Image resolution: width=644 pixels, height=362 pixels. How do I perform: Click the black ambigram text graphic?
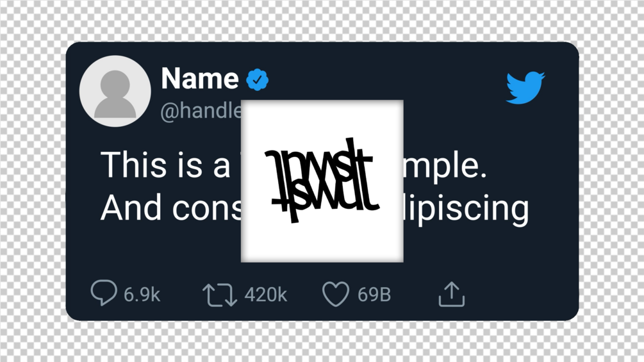pyautogui.click(x=322, y=181)
